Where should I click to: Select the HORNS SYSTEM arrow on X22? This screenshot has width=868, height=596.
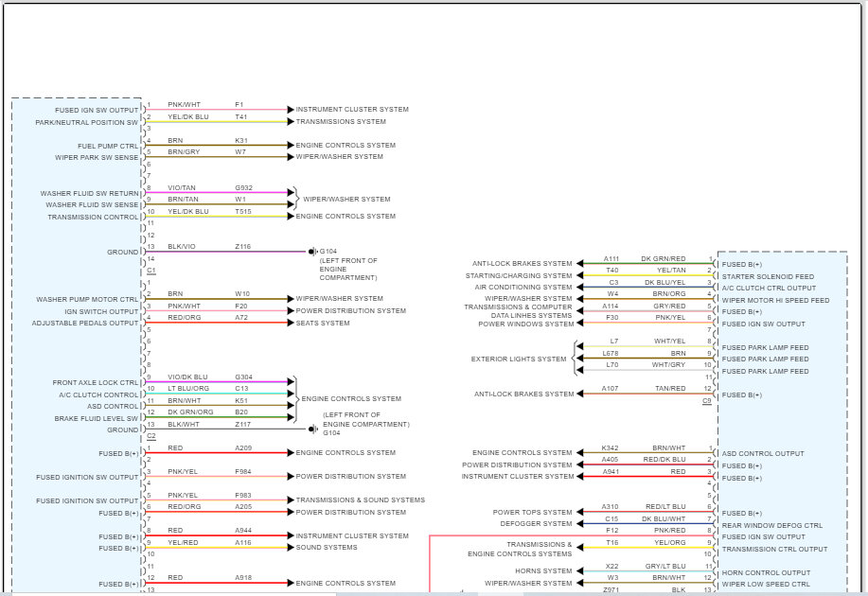[x=580, y=570]
